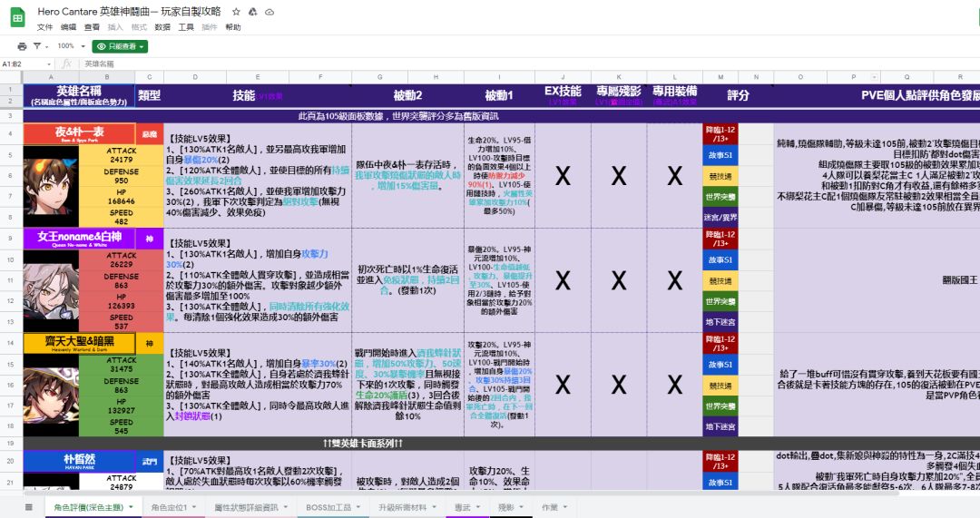Open dropdown arrow on 角色定位1 tab
Image resolution: width=980 pixels, height=518 pixels.
coord(194,507)
